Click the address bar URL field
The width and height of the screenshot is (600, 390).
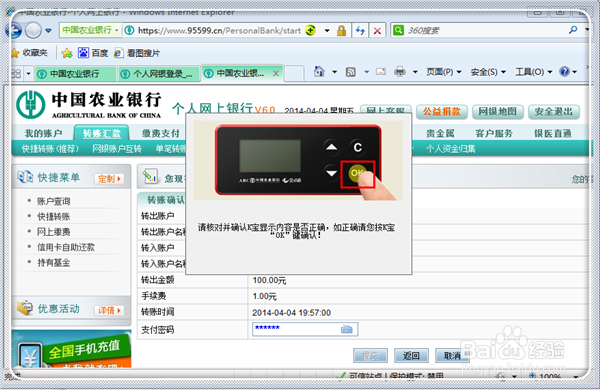(219, 31)
